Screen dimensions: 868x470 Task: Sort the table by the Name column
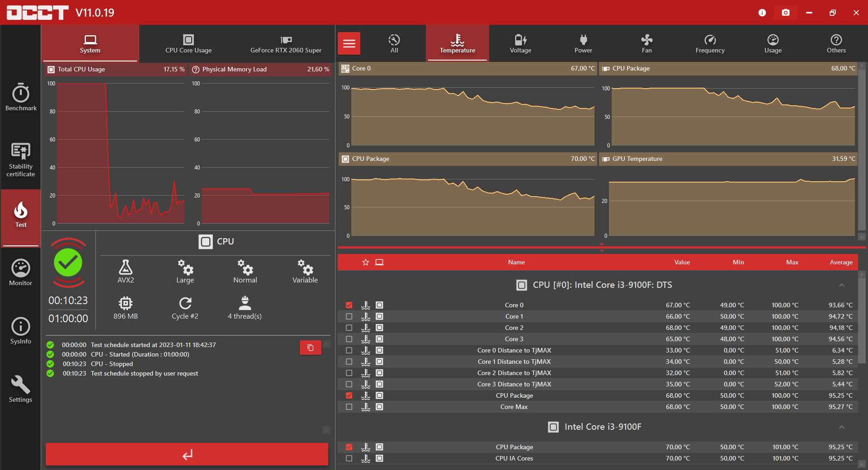tap(516, 262)
